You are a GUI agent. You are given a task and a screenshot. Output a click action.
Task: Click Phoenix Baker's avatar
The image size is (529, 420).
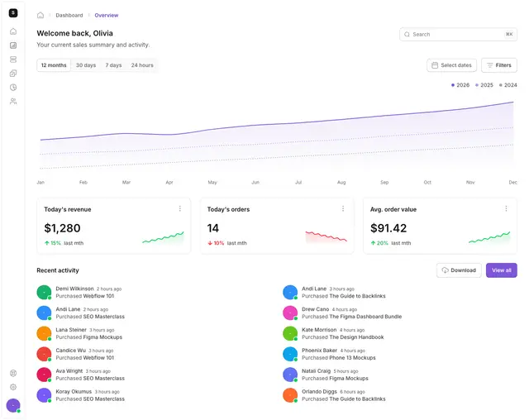pyautogui.click(x=290, y=354)
